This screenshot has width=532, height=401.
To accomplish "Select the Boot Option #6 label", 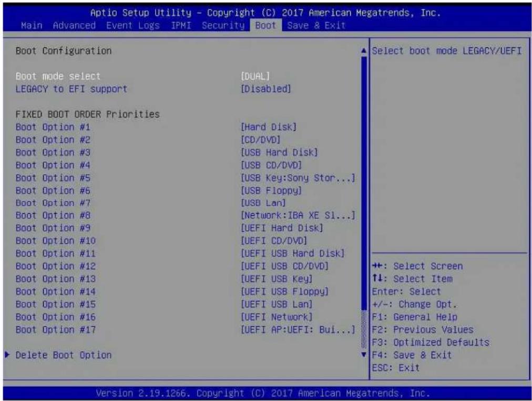I will (x=53, y=191).
